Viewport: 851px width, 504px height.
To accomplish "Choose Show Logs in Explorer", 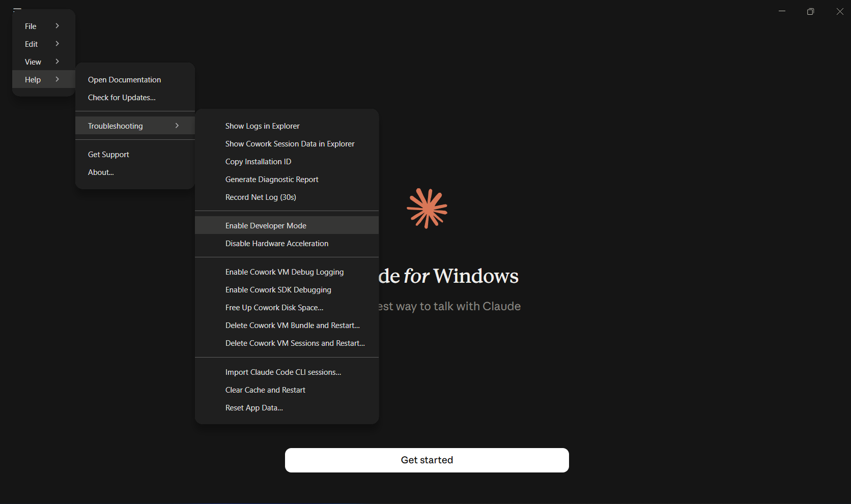I will click(287, 126).
